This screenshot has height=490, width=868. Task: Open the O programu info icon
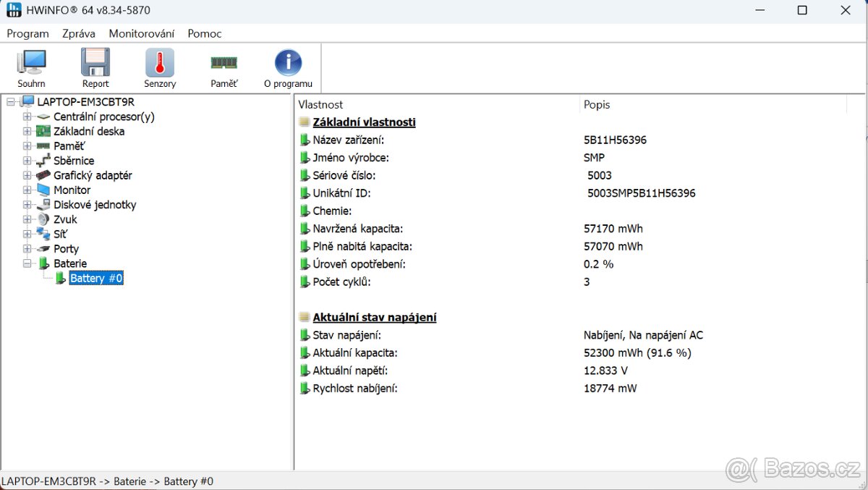pyautogui.click(x=288, y=64)
